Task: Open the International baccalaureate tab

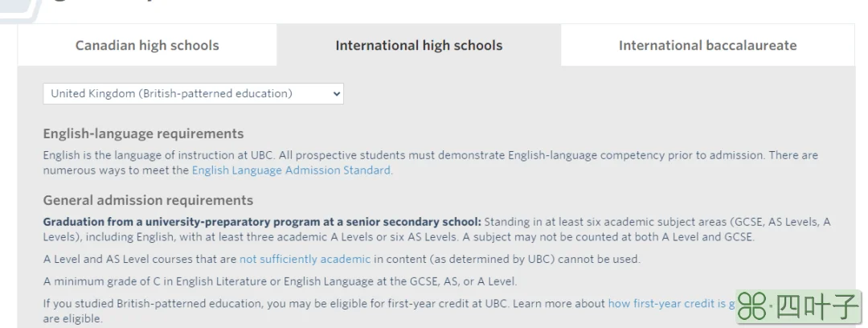Action: [x=707, y=46]
